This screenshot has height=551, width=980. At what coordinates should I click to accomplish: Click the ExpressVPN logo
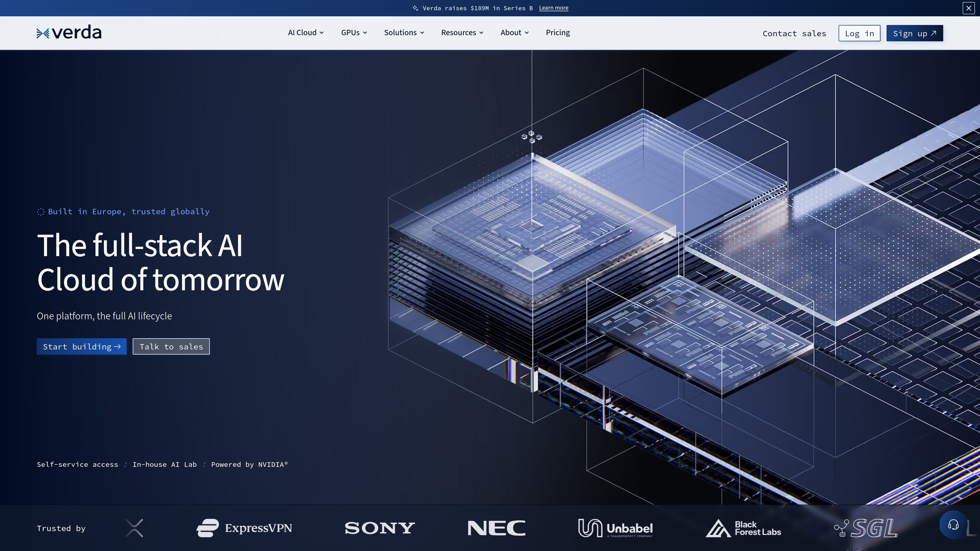point(244,528)
